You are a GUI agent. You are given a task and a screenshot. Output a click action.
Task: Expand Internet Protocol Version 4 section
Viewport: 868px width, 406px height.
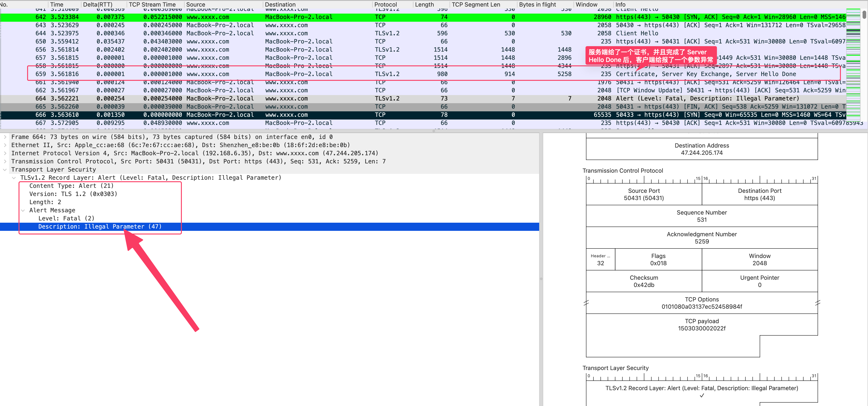[5, 153]
